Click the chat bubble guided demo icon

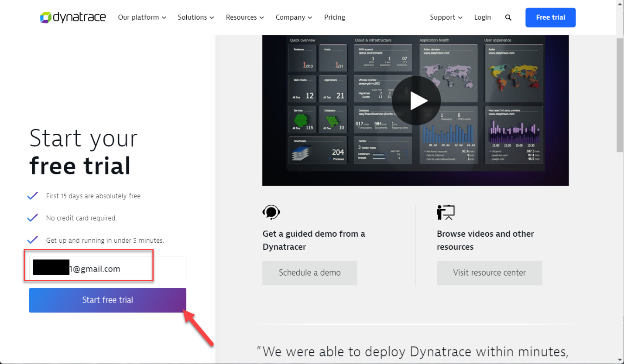[x=271, y=212]
